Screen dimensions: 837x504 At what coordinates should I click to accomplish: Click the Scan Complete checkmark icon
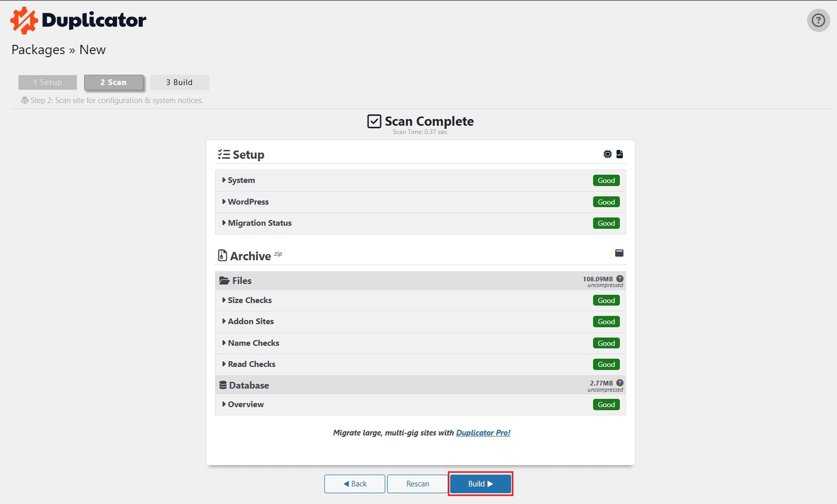coord(374,122)
